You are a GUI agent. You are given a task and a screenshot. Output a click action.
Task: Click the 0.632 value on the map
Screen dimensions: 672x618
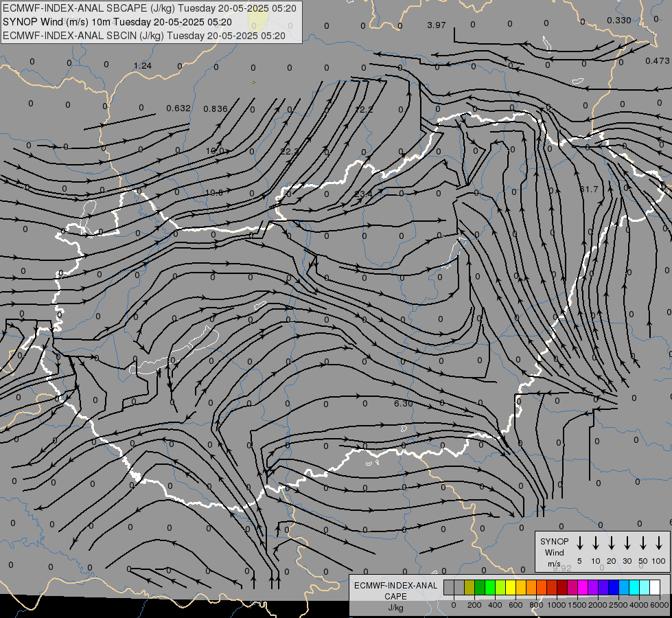178,108
